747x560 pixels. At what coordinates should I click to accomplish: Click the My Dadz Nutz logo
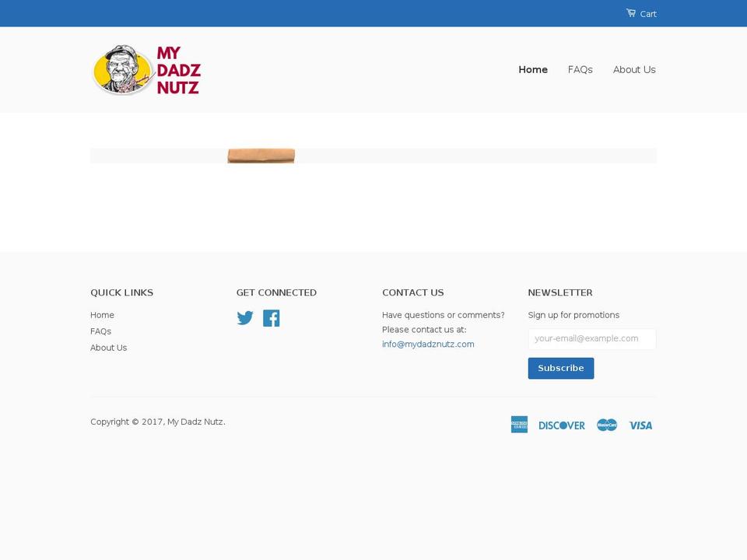point(147,69)
